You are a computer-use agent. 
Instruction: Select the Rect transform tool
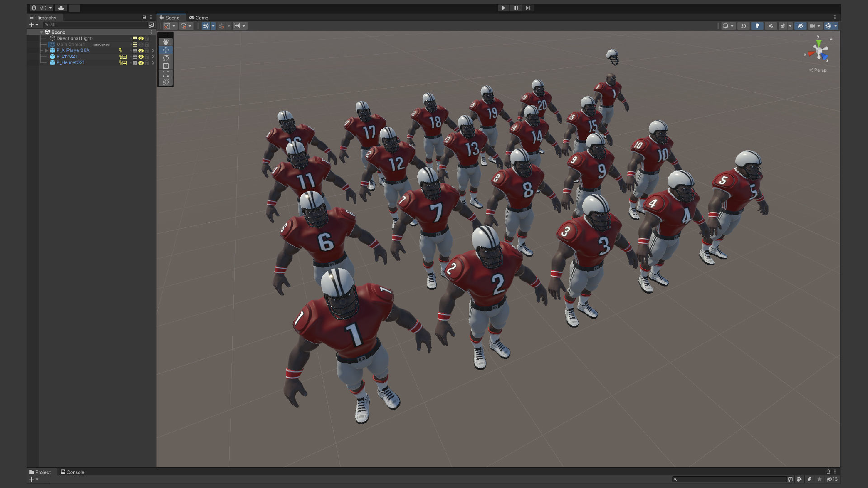[165, 74]
